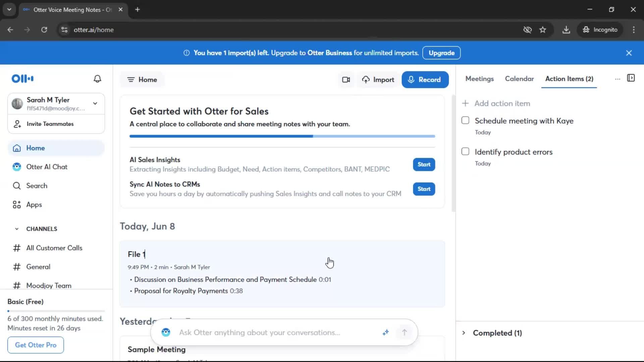The height and width of the screenshot is (362, 644).
Task: Click the Get Started progress bar
Action: (282, 136)
